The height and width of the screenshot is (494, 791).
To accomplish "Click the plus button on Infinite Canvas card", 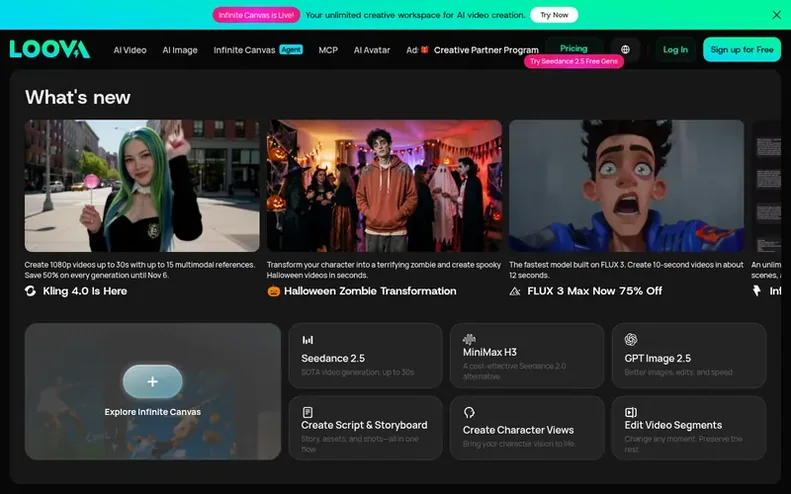I will pyautogui.click(x=152, y=381).
